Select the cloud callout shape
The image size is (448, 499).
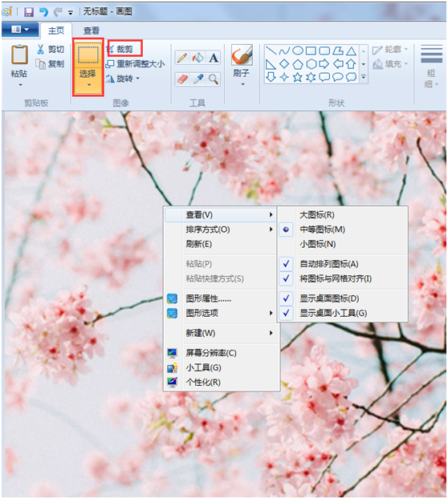coord(351,77)
